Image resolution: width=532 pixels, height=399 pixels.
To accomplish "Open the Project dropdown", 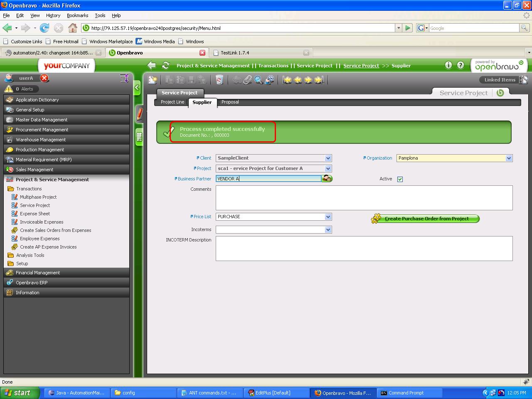I will pos(328,168).
